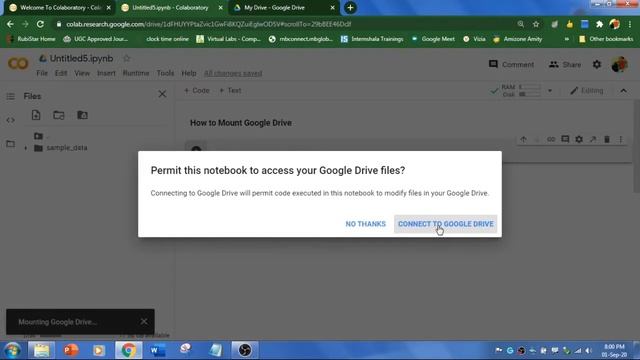Screen dimensions: 640x360
Task: Select the sample_data folder
Action: click(66, 148)
